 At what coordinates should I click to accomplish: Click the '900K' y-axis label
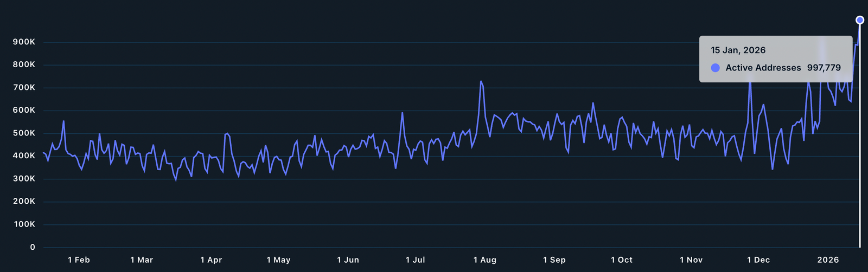click(x=24, y=42)
